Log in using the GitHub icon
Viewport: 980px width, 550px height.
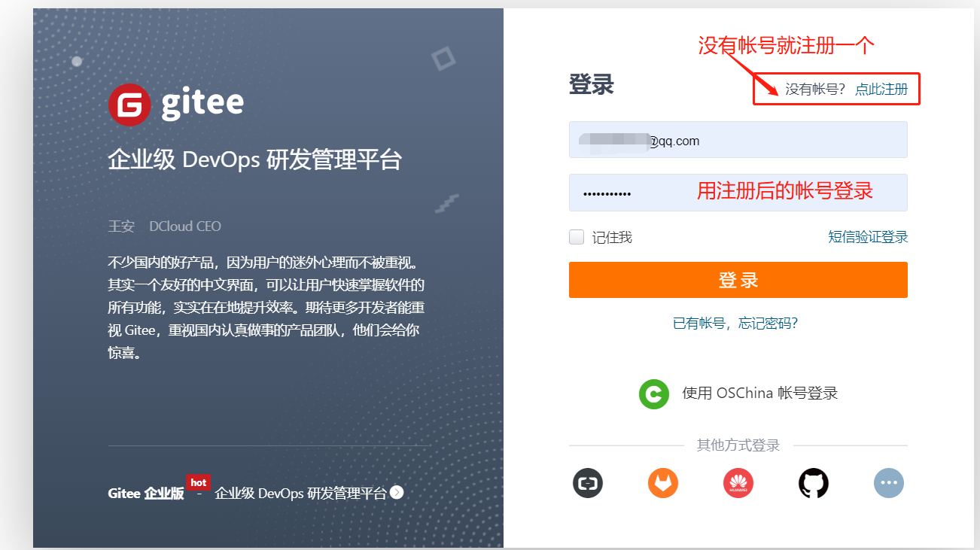click(813, 483)
